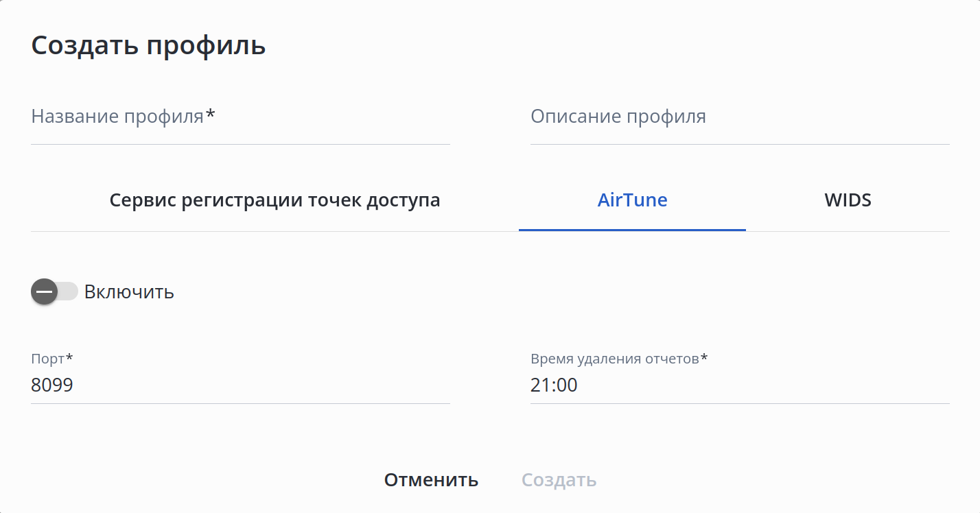Click the asterisk next to Порт
This screenshot has width=980, height=513.
tap(69, 358)
